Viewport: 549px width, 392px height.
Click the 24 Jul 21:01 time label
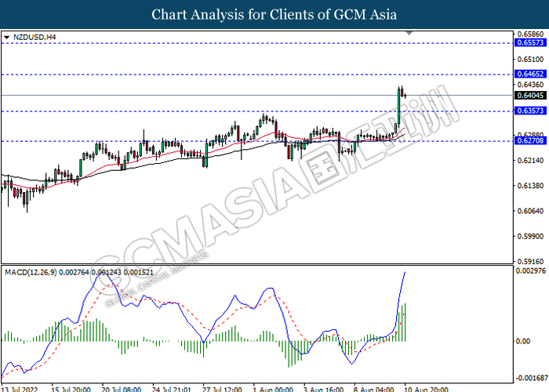(172, 389)
